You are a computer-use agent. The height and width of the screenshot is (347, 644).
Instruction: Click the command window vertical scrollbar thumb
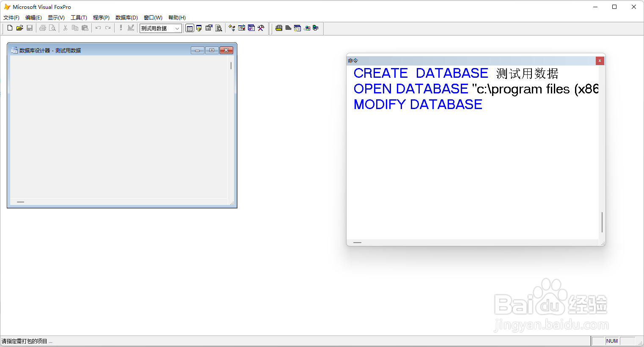coord(602,222)
